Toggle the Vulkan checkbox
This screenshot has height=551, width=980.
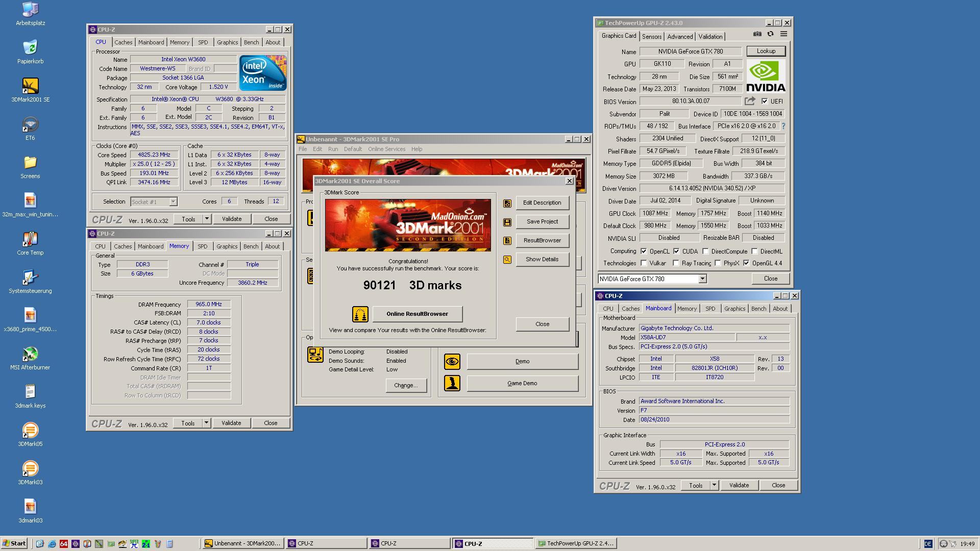644,263
